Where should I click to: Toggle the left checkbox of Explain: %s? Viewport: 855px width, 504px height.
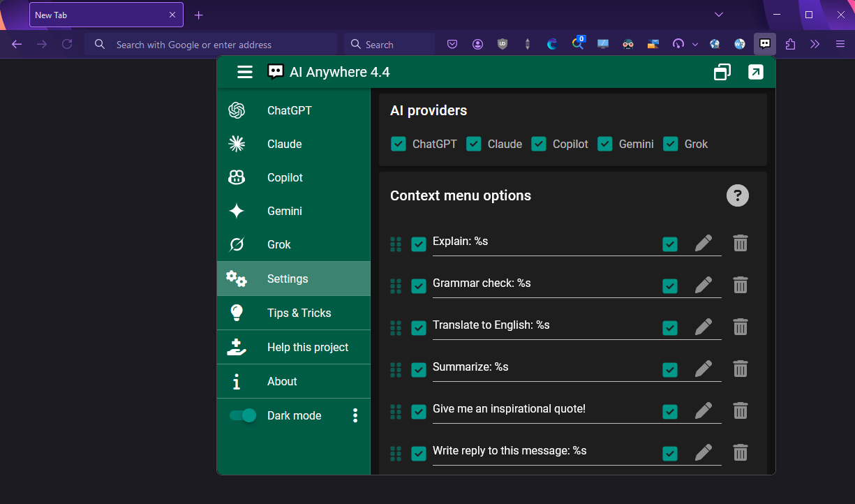click(419, 244)
